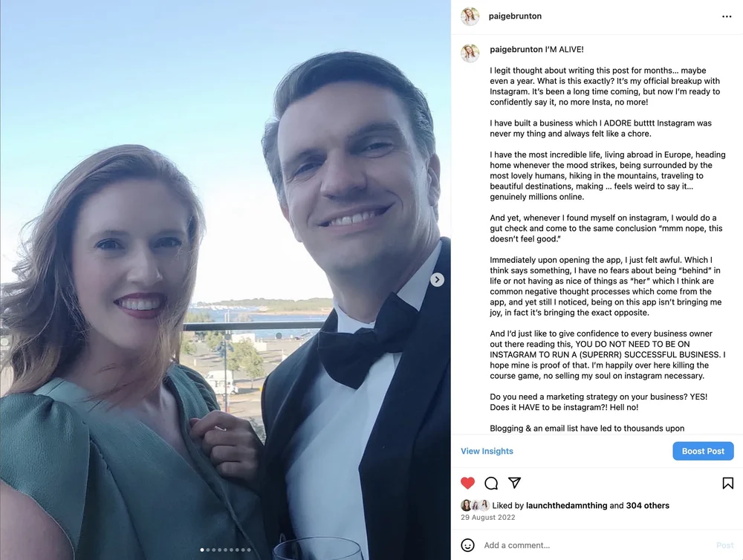This screenshot has width=743, height=560.
Task: Save post with bookmark icon
Action: [728, 483]
